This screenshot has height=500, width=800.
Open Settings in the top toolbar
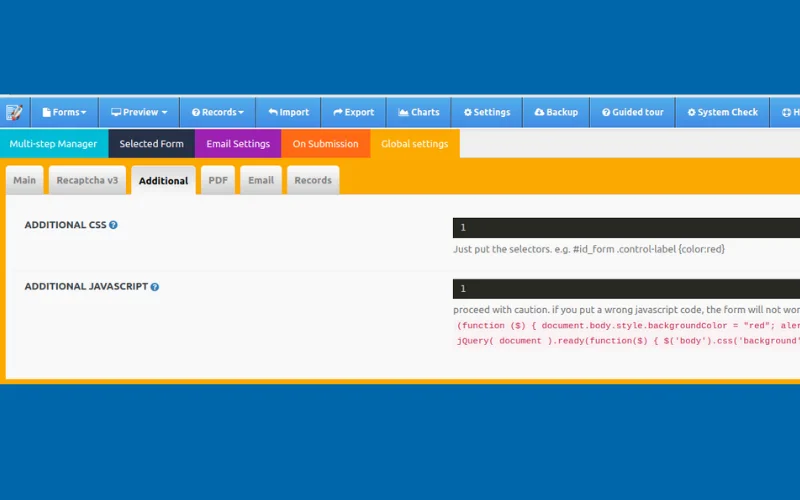[487, 112]
